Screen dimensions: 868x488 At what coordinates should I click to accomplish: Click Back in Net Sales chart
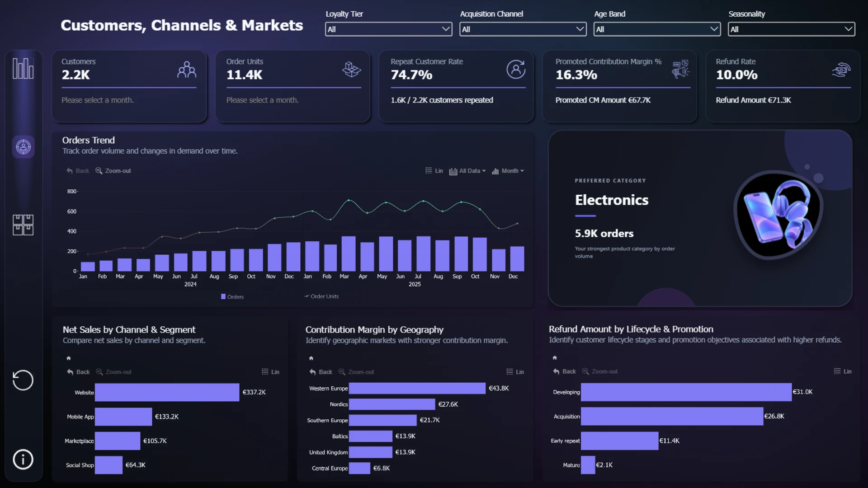78,372
